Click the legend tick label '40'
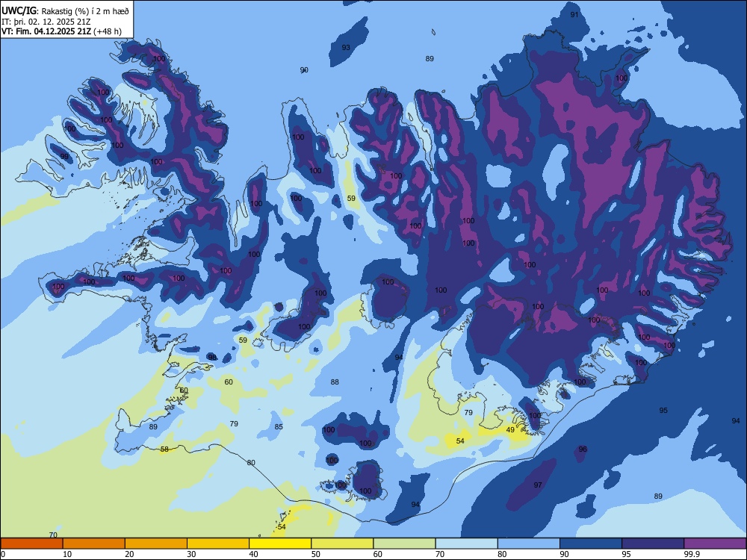The height and width of the screenshot is (560, 747). [253, 554]
